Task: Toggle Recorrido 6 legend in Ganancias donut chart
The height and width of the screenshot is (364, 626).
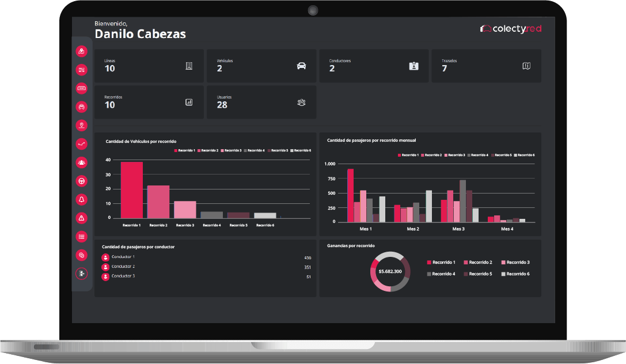Action: pos(515,274)
